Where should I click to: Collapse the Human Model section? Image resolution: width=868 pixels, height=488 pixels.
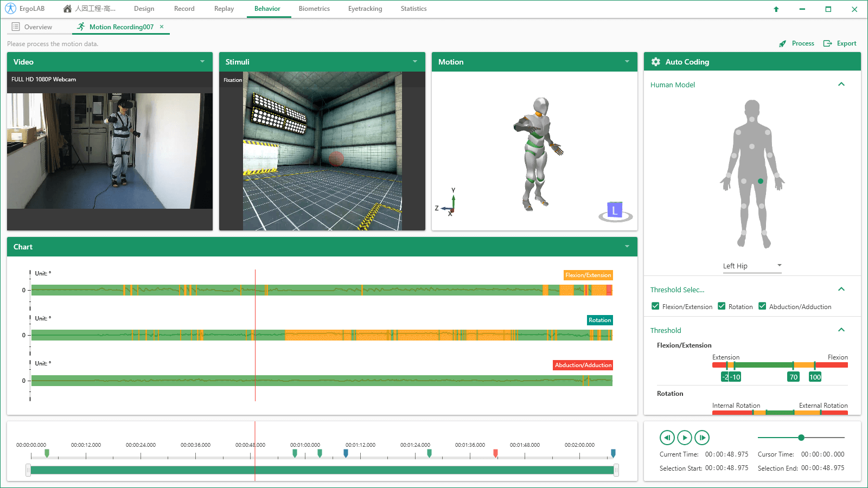(x=841, y=85)
